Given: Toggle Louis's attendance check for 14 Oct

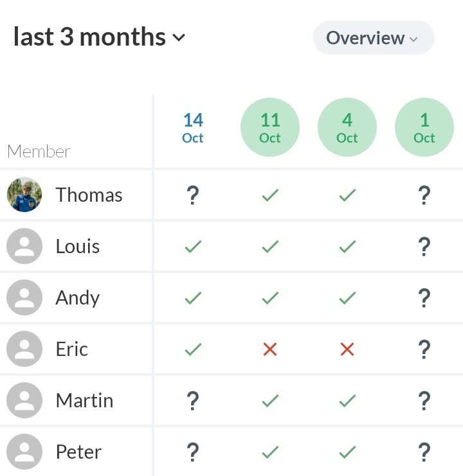Looking at the screenshot, I should (x=192, y=247).
